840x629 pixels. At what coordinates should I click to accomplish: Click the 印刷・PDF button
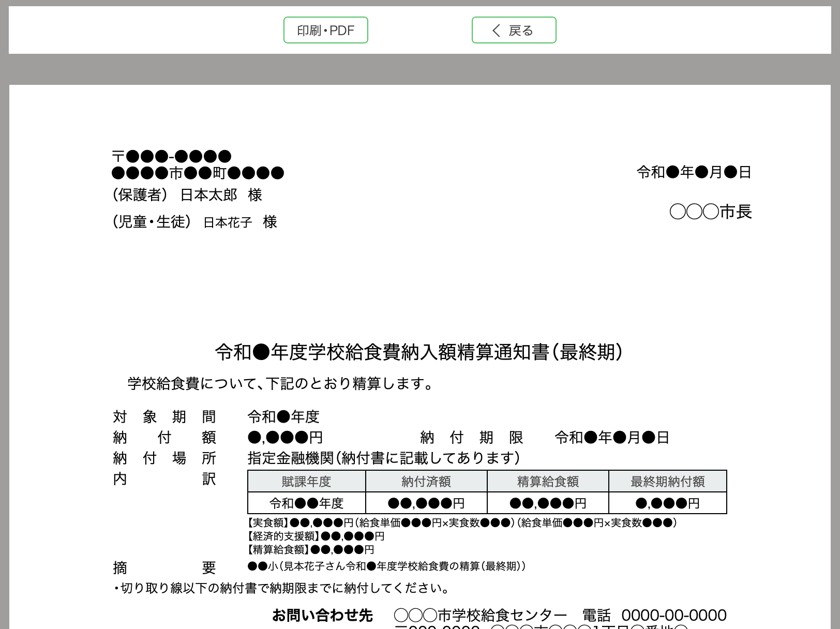point(325,31)
